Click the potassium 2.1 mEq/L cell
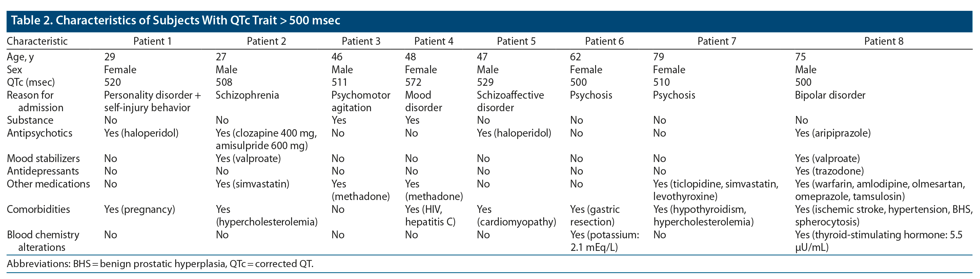The width and height of the screenshot is (980, 279). pos(604,241)
